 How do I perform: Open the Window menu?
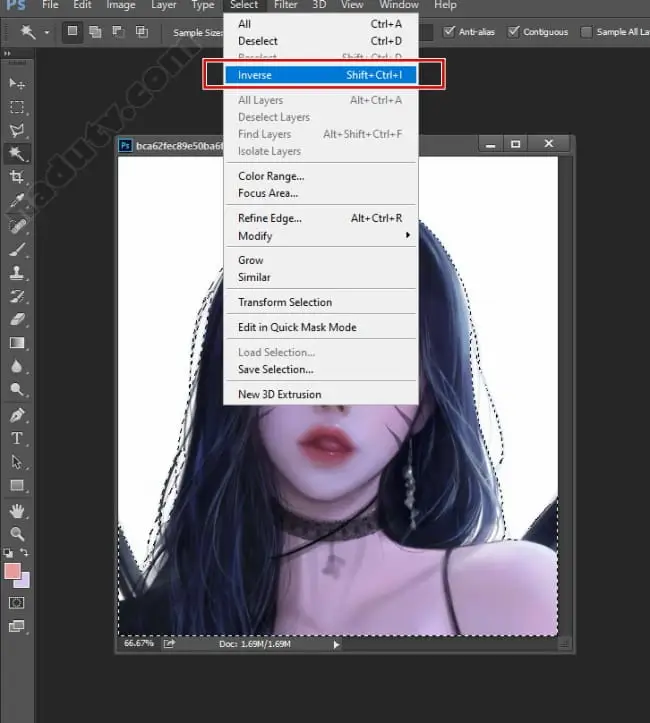pos(399,5)
